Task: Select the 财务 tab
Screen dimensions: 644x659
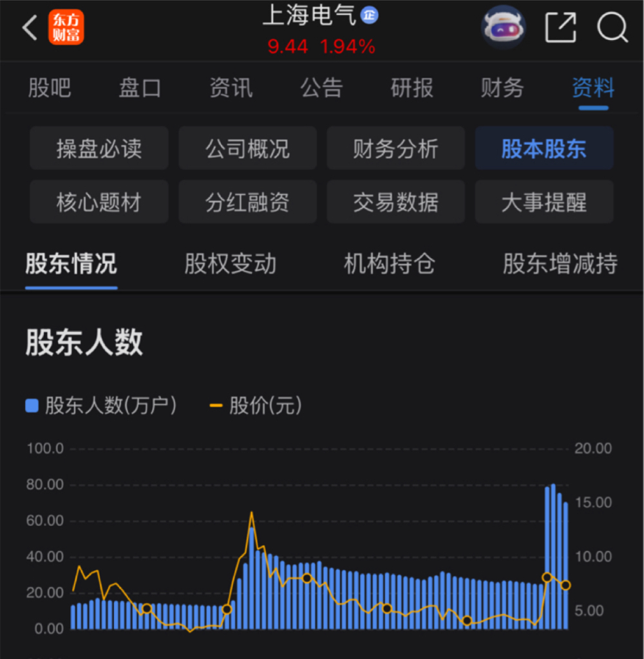Action: pos(502,88)
